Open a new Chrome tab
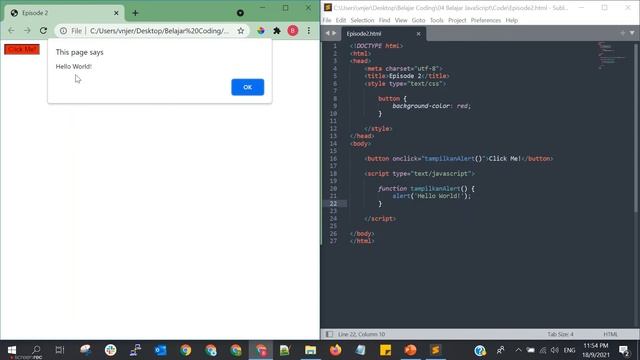The image size is (640, 360). pos(135,13)
